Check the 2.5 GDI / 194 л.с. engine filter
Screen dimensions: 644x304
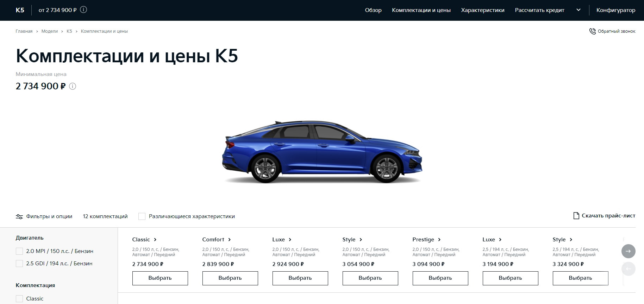click(x=19, y=264)
